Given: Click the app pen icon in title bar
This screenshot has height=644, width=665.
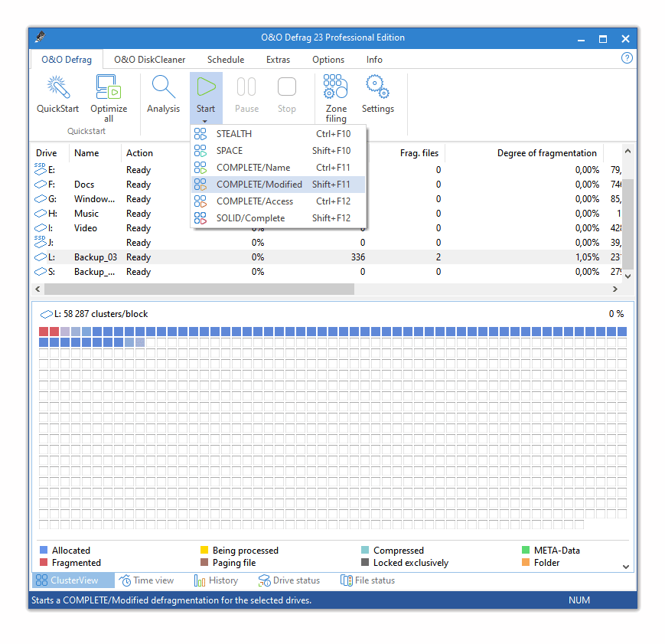Looking at the screenshot, I should click(41, 37).
